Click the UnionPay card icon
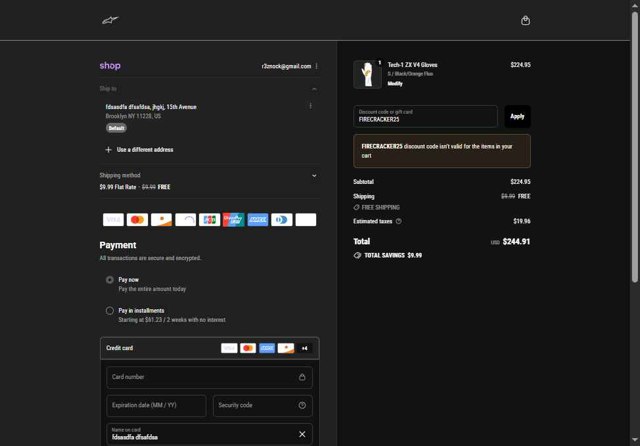The width and height of the screenshot is (640, 446). (x=233, y=220)
